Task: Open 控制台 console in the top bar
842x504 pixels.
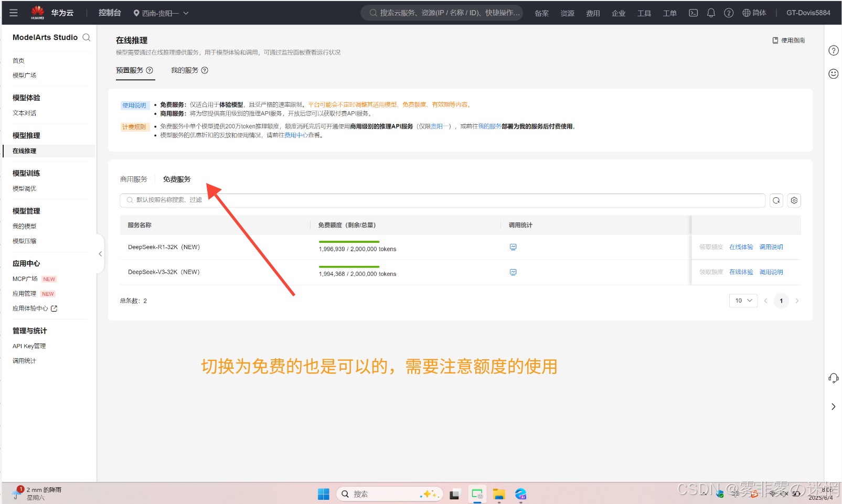Action: (x=110, y=13)
